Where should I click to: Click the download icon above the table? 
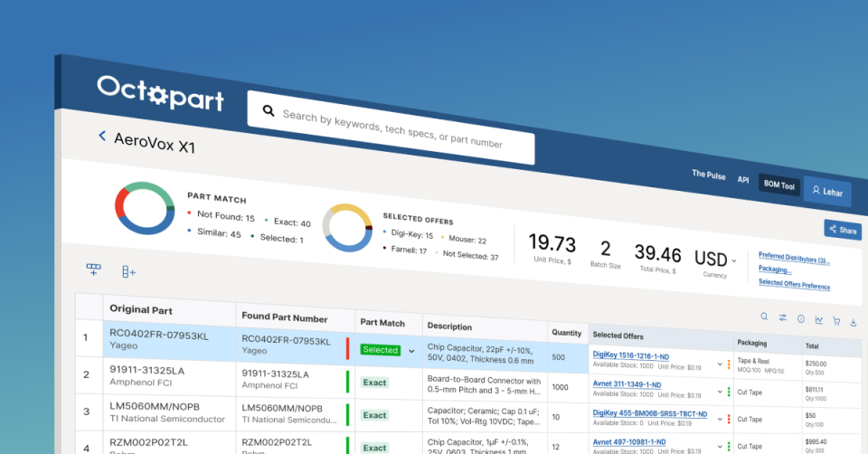point(854,321)
